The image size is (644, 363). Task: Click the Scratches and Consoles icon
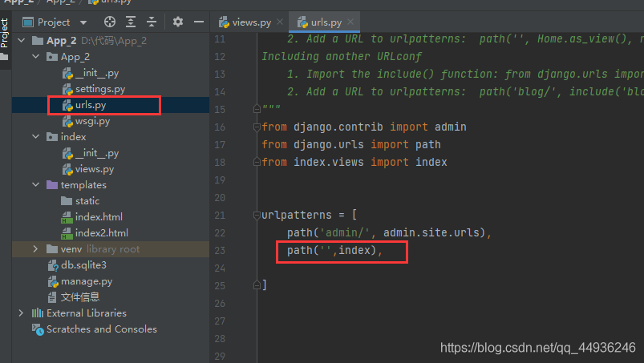coord(38,329)
